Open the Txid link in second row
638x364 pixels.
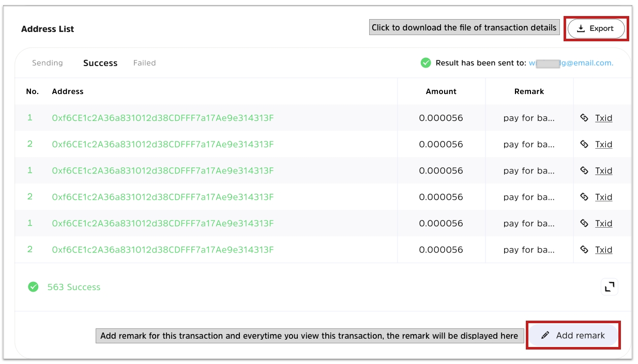pos(603,144)
